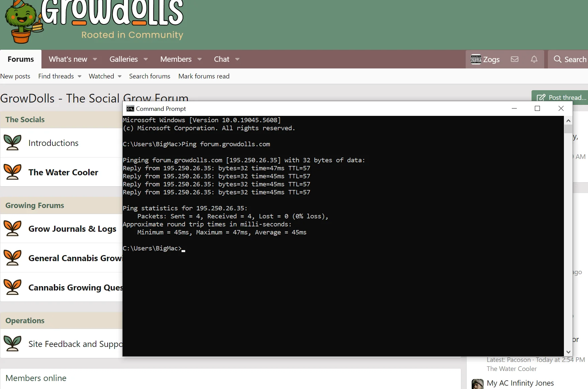Image resolution: width=588 pixels, height=389 pixels.
Task: Click the Zogs user avatar icon
Action: pos(476,59)
